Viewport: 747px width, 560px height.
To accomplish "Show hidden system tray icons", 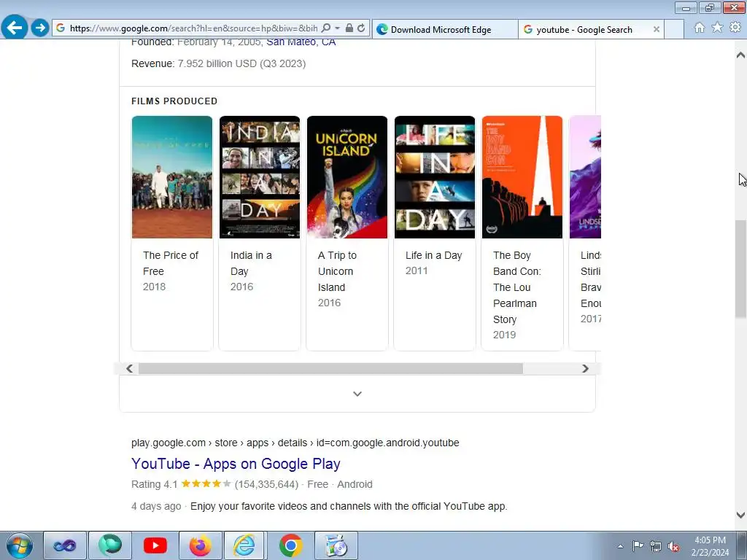I will coord(620,546).
